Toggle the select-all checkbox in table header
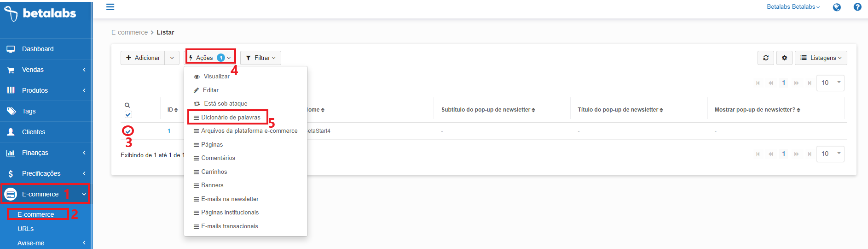Image resolution: width=868 pixels, height=249 pixels. [128, 114]
